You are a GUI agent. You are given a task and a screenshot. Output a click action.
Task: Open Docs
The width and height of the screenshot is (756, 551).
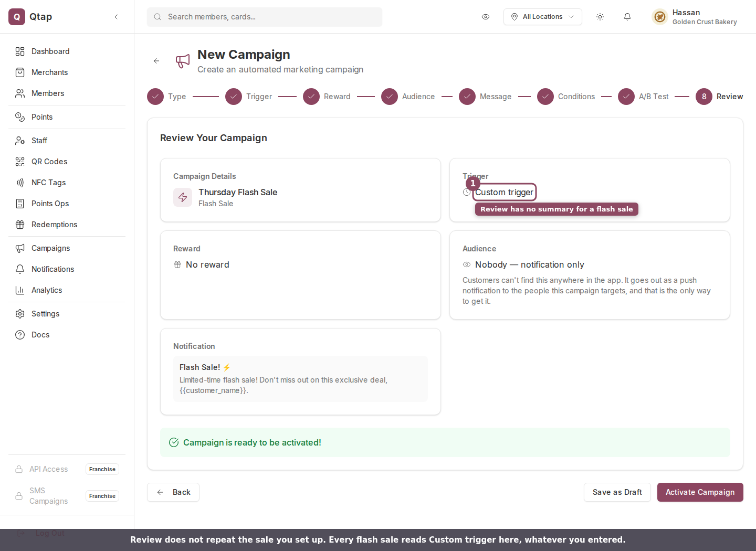67,335
